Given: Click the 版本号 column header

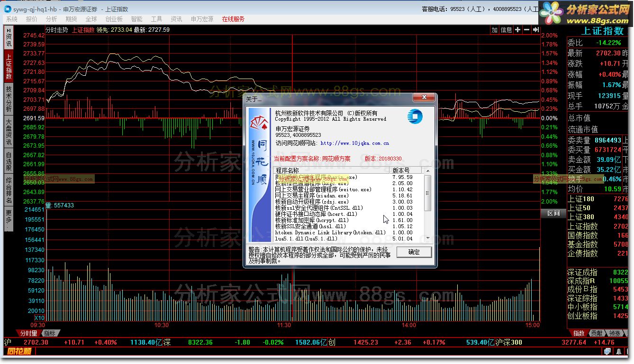Looking at the screenshot, I should pyautogui.click(x=406, y=170).
